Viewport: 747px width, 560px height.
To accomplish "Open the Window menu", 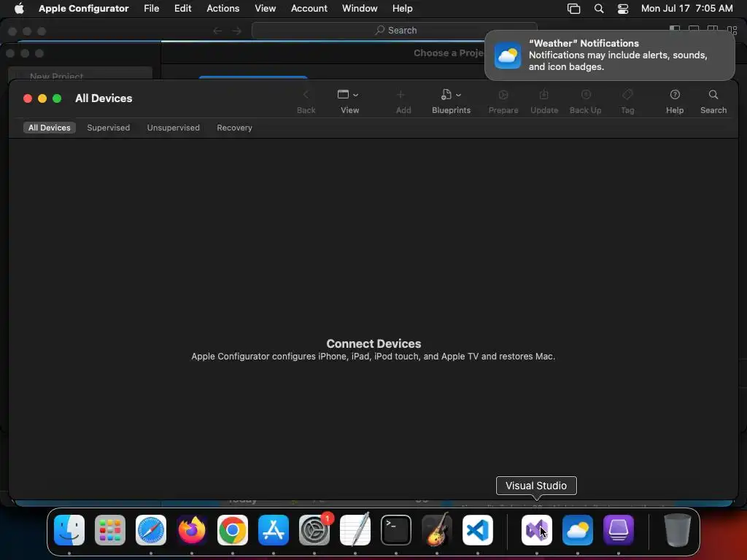I will coord(360,8).
